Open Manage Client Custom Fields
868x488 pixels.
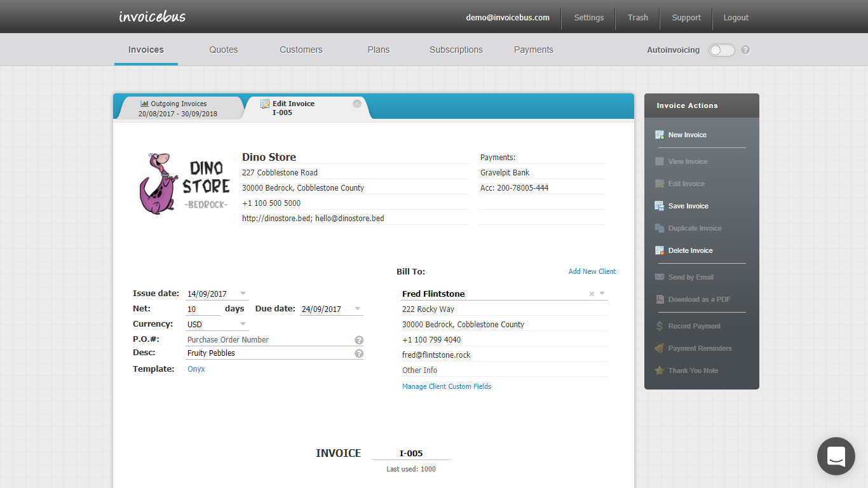coord(447,386)
